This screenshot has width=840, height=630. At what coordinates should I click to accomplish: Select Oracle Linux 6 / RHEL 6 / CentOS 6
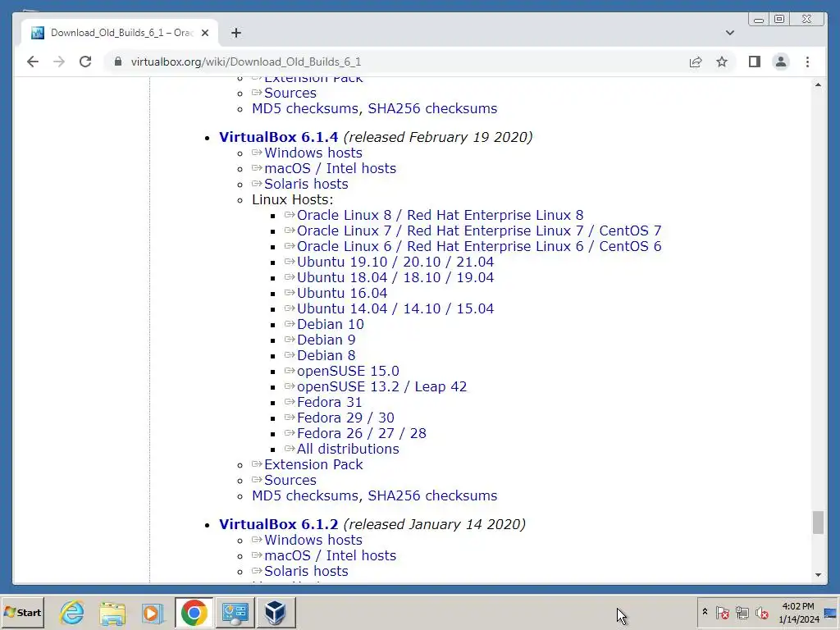point(479,246)
